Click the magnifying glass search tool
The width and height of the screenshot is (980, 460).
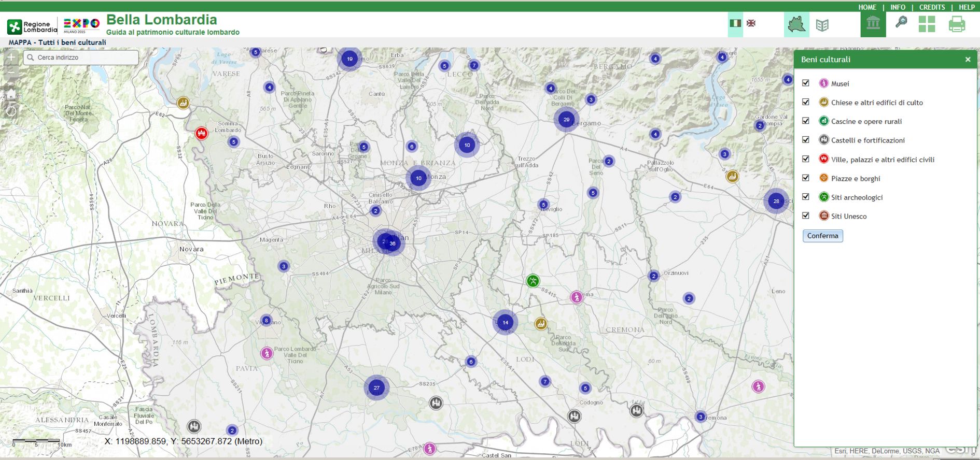[901, 23]
